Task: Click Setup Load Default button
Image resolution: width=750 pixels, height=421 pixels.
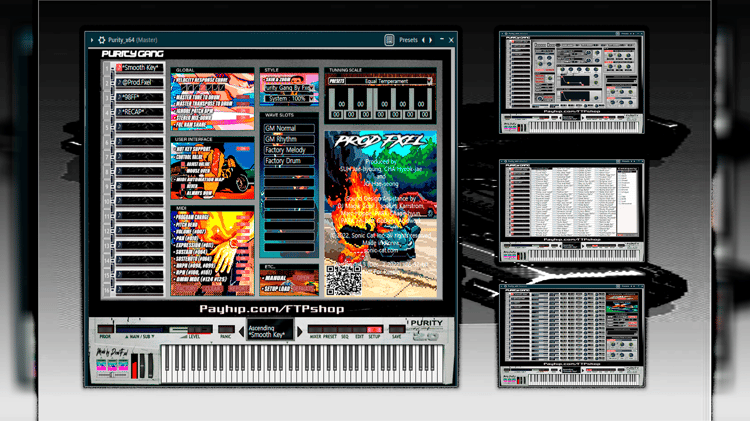Action: coord(303,289)
